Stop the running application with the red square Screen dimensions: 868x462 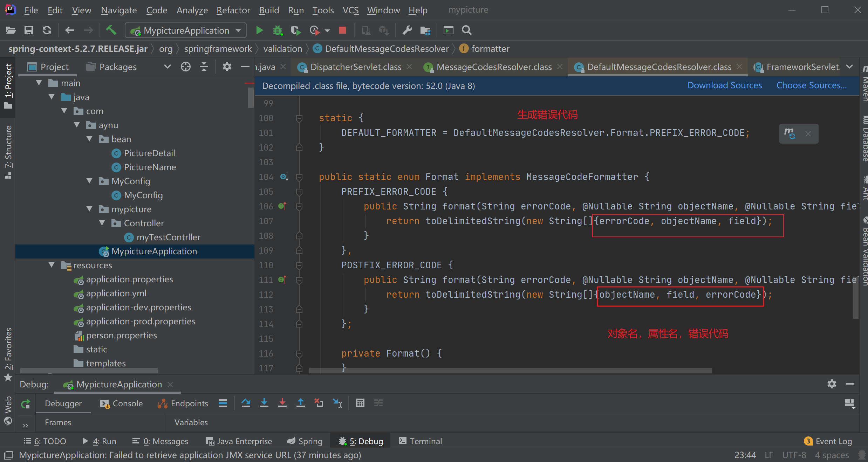click(x=343, y=30)
